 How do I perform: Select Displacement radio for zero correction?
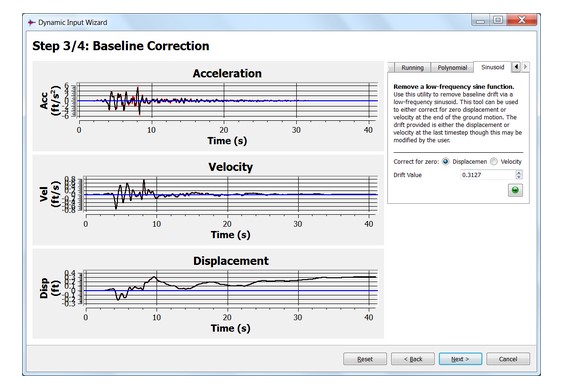(x=445, y=162)
